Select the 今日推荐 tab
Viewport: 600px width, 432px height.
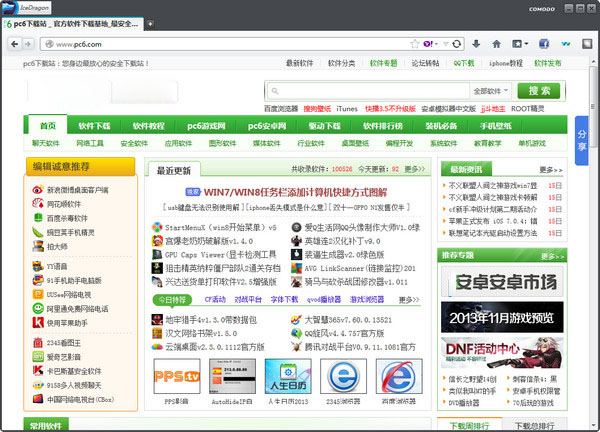click(173, 299)
